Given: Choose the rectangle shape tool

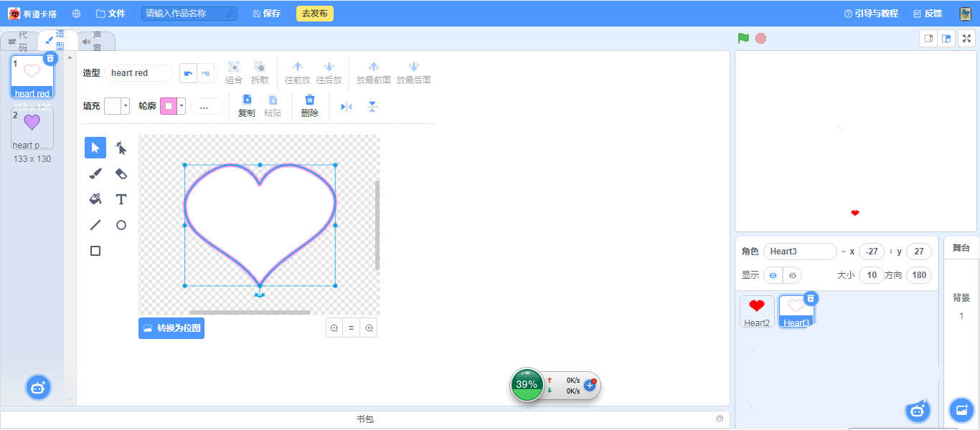Looking at the screenshot, I should [95, 251].
